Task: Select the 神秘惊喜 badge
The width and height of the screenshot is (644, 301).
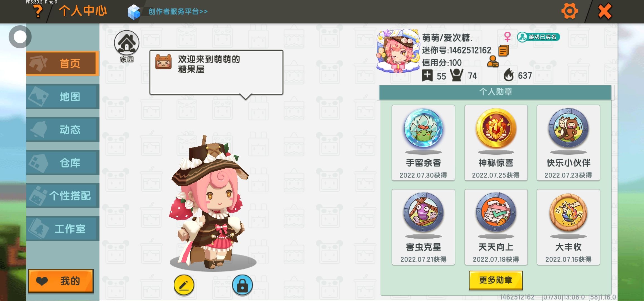Action: tap(496, 143)
